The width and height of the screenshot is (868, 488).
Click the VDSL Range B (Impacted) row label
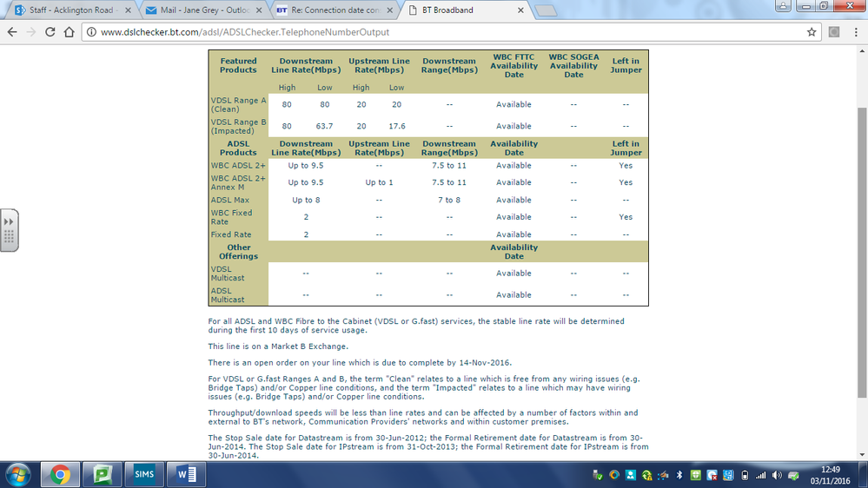(238, 126)
